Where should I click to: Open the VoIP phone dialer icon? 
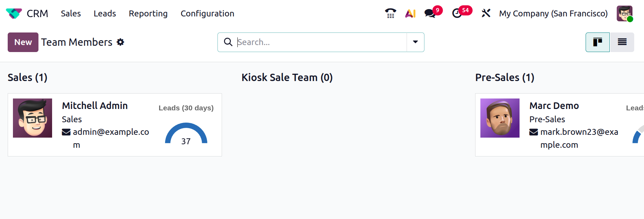click(x=391, y=13)
